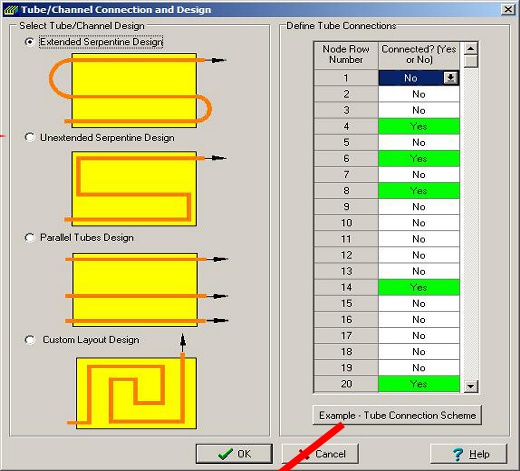Click the application icon in title bar
The width and height of the screenshot is (520, 471).
pyautogui.click(x=11, y=10)
